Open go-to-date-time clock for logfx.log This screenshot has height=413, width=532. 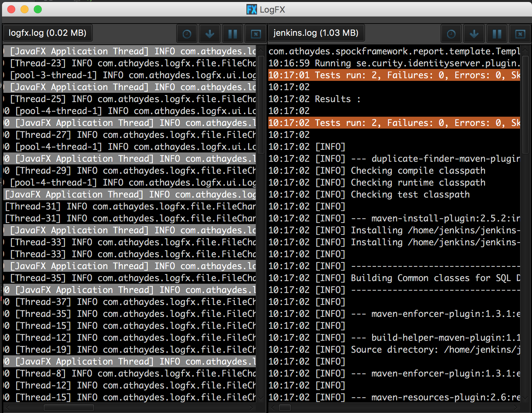(187, 34)
